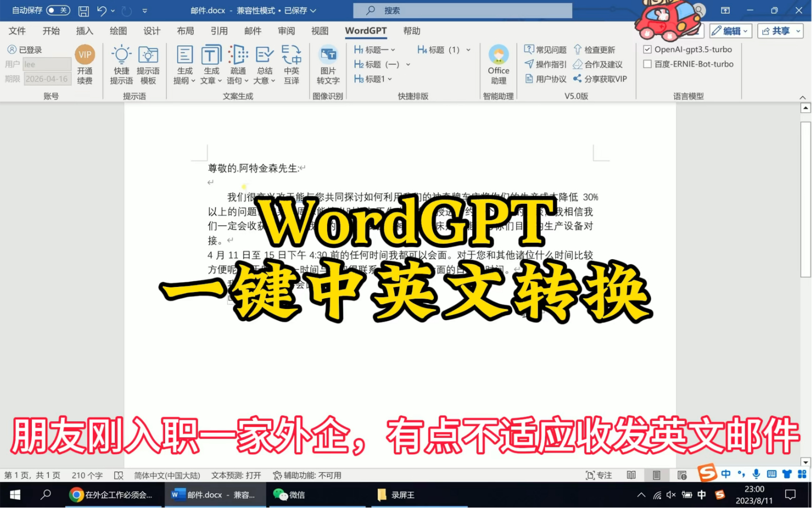Image resolution: width=812 pixels, height=508 pixels.
Task: Open the Undo history dropdown arrow
Action: (113, 11)
